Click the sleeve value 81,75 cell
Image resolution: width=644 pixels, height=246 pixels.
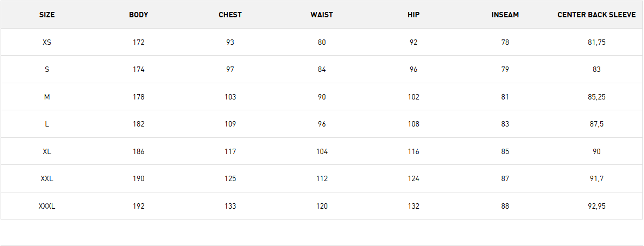coord(597,42)
